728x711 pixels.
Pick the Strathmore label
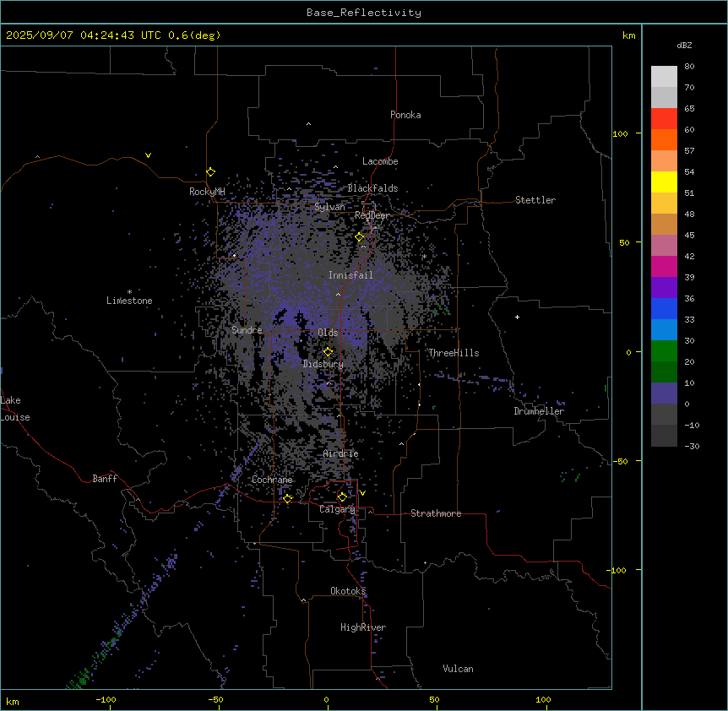(436, 513)
